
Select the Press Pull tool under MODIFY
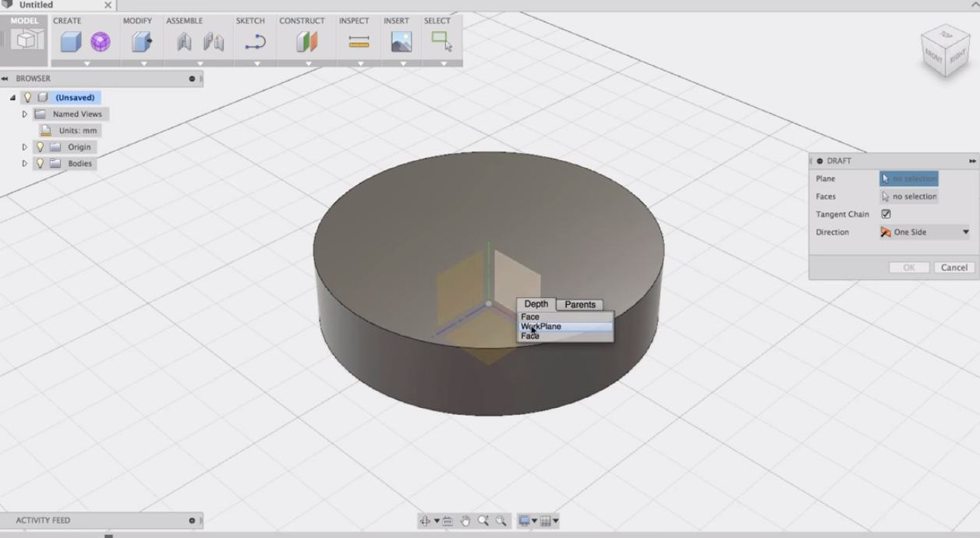142,43
